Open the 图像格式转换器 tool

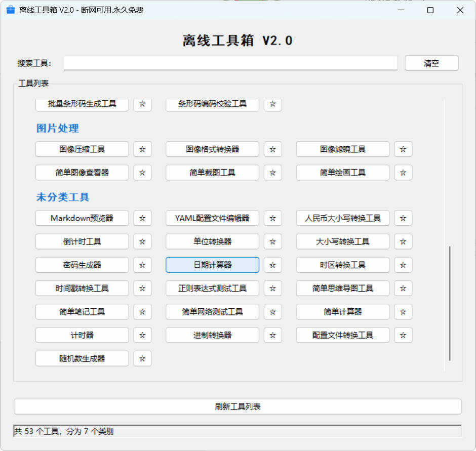(x=212, y=149)
